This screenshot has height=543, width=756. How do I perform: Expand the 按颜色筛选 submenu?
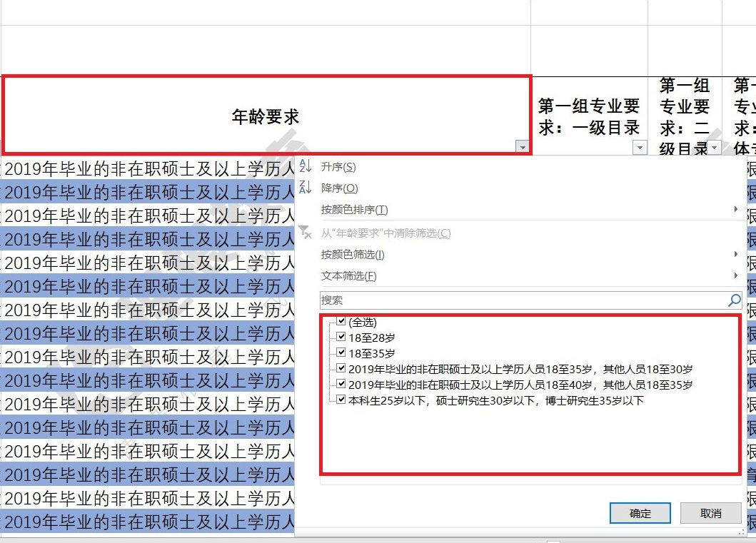click(x=737, y=254)
